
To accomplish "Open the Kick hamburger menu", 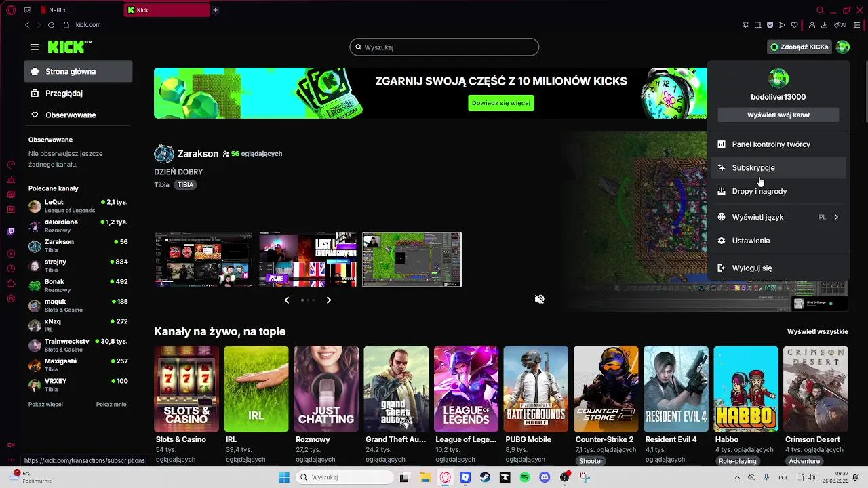I will [35, 47].
